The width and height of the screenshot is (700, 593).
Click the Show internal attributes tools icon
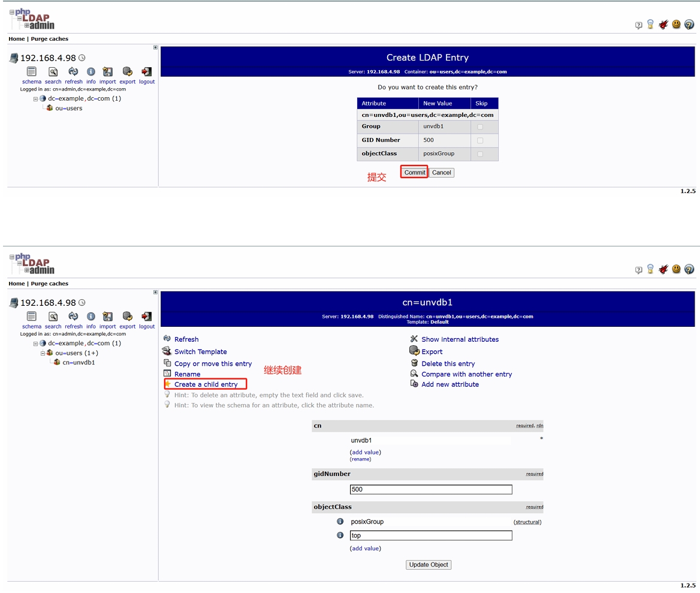coord(414,339)
